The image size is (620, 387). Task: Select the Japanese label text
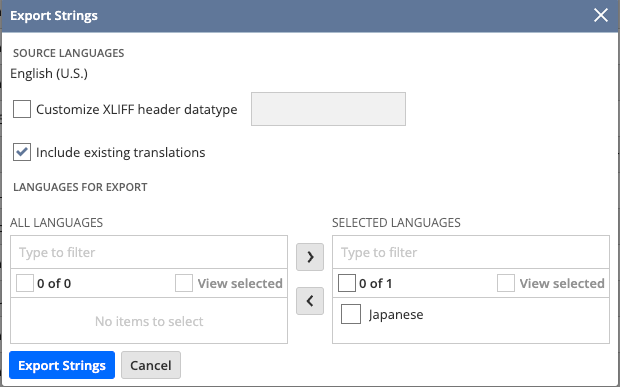(x=396, y=315)
